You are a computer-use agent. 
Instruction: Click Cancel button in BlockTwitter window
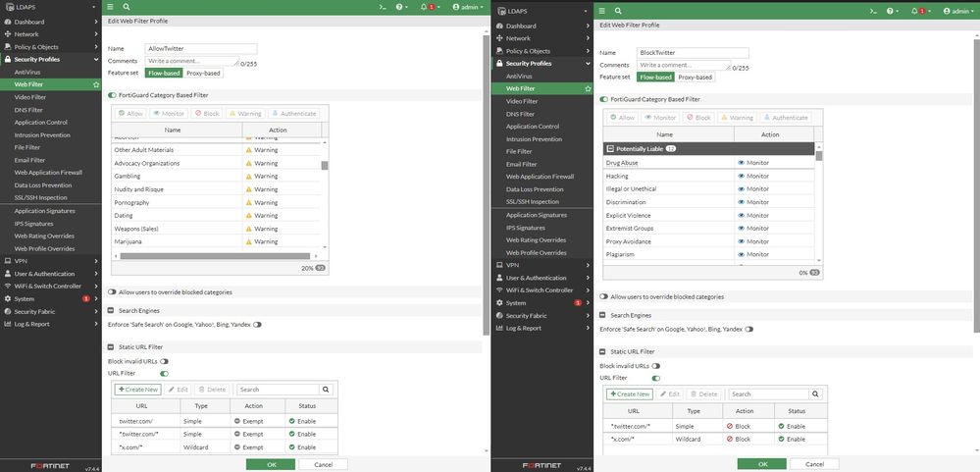point(814,464)
